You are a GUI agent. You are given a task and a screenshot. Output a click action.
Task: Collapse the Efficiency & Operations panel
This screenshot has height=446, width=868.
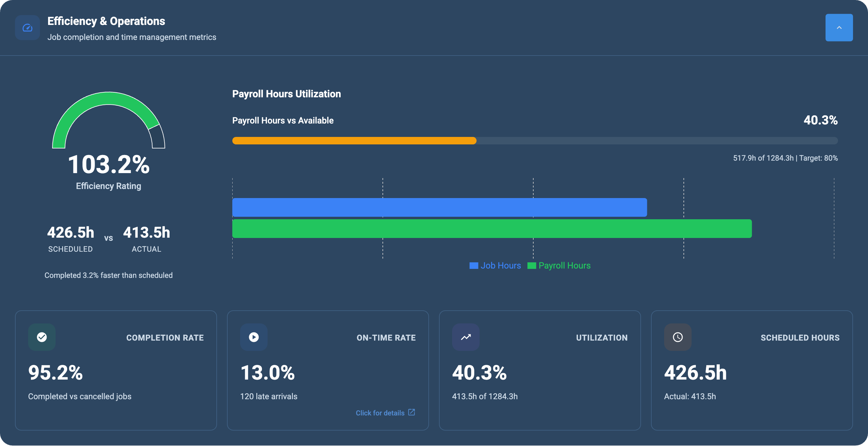[839, 27]
